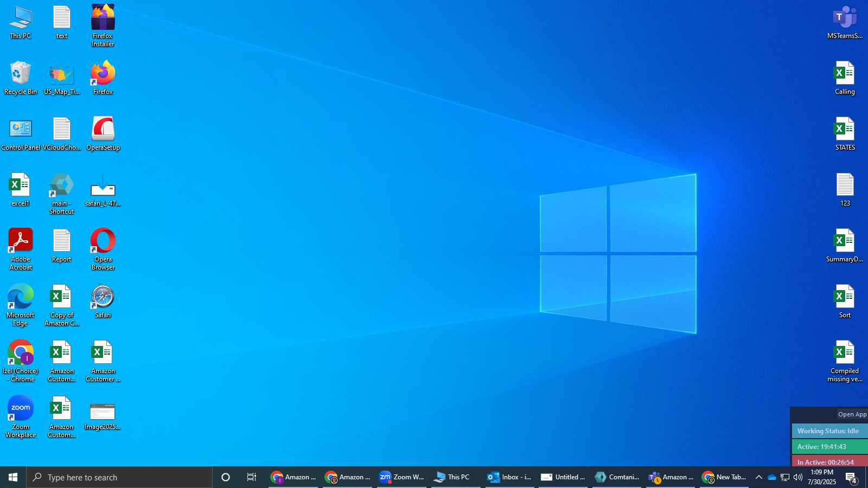Switch to New Tab... Chrome taskbar window
The height and width of the screenshot is (488, 868).
(724, 477)
